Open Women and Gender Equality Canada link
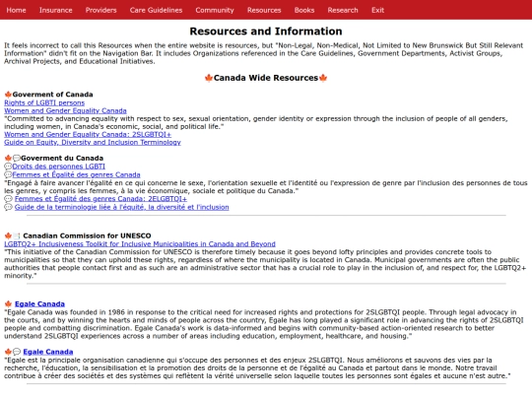Screen dimensions: 532x399 point(65,110)
